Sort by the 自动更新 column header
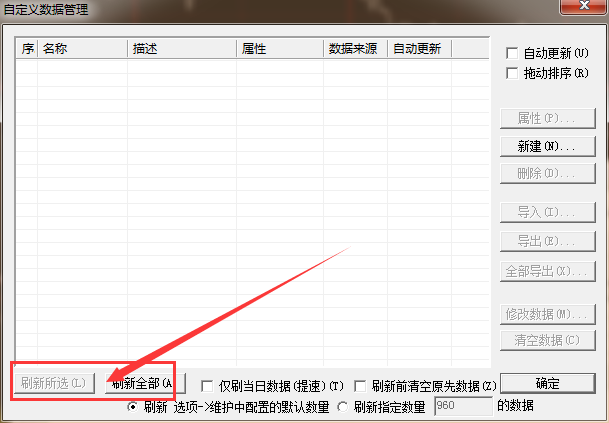The width and height of the screenshot is (609, 423). click(x=419, y=49)
